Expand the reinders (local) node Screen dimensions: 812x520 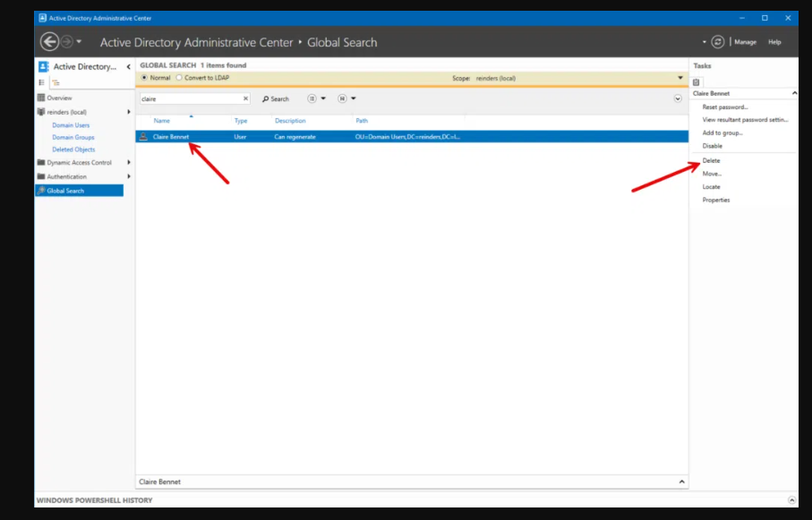pos(129,112)
